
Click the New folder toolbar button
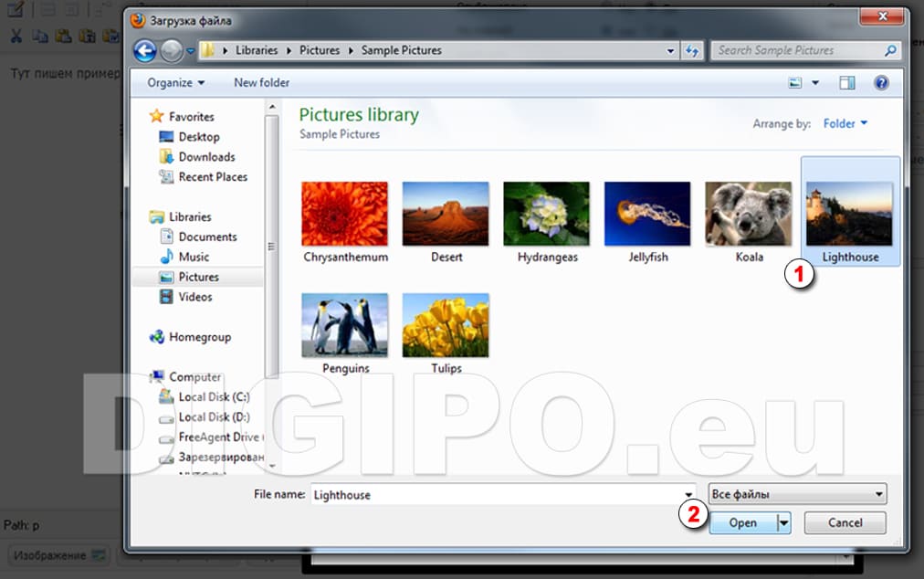(x=261, y=83)
